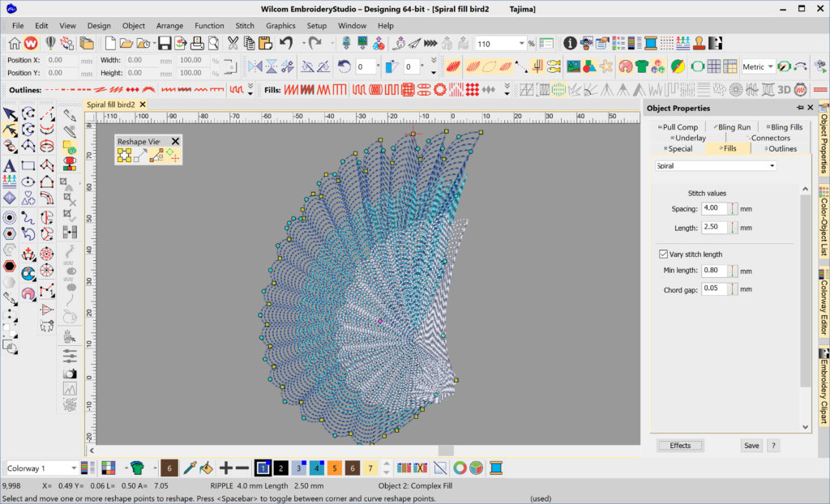Click the paint bucket color icon
Screen dimensions: 830x504
coord(206,468)
